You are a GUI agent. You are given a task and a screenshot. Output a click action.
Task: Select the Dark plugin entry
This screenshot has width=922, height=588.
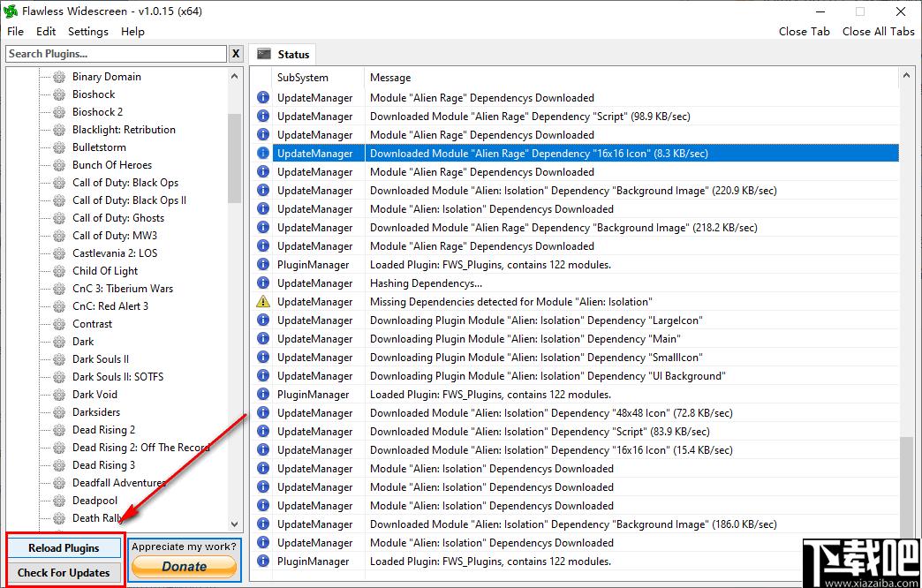(x=83, y=341)
